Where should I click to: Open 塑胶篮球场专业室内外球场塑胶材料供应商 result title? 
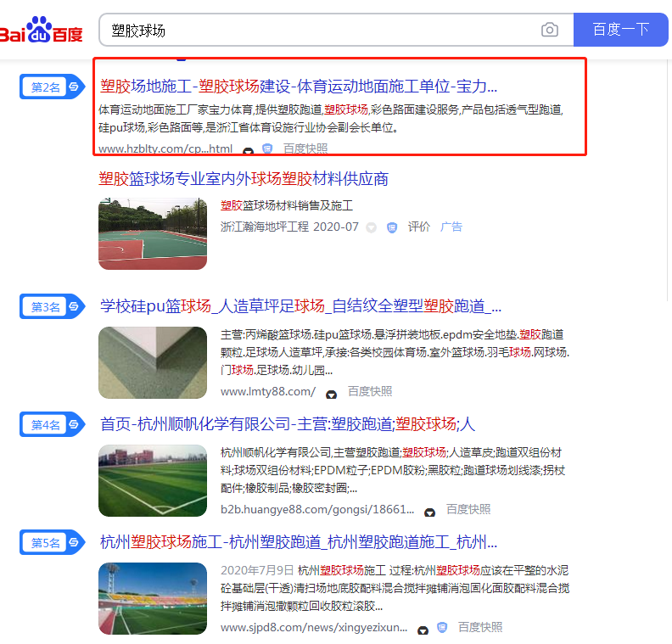244,179
